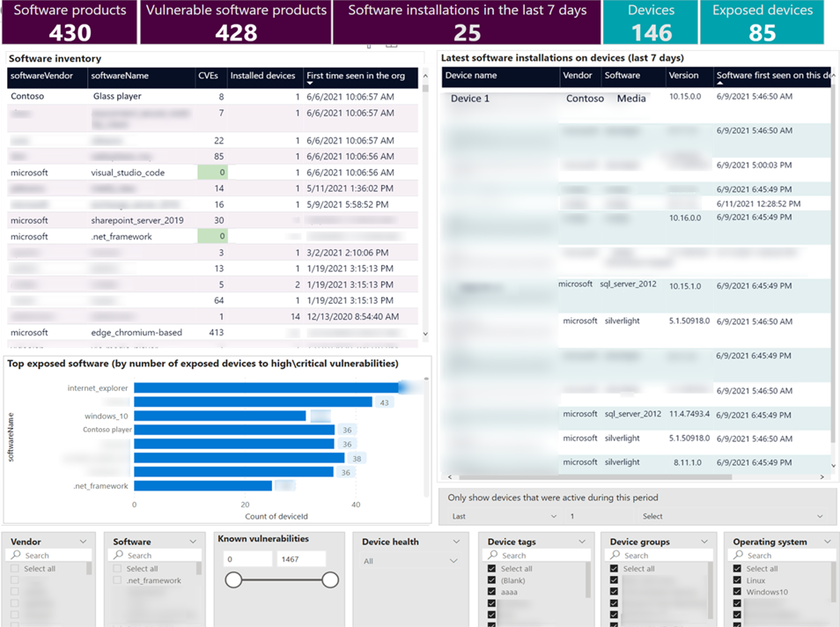840x627 pixels.
Task: Select the Contoso player bar in the chart
Action: coord(234,430)
